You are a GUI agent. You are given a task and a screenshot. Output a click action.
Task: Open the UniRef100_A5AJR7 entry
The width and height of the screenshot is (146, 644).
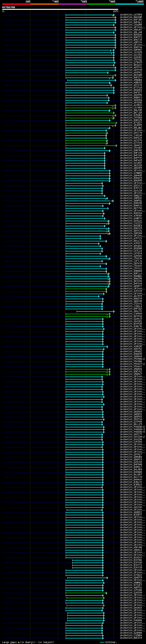[x=131, y=30]
